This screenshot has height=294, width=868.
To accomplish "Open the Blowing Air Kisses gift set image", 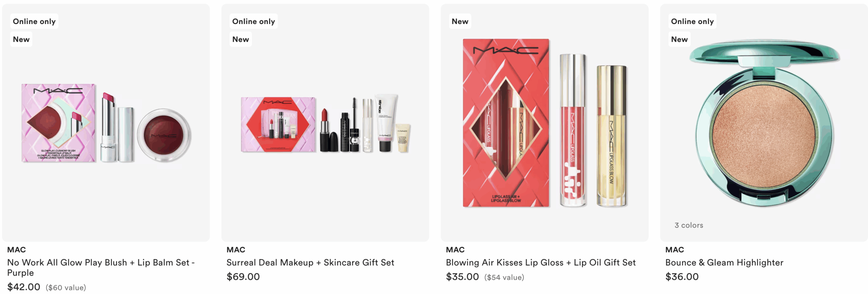I will click(x=545, y=123).
